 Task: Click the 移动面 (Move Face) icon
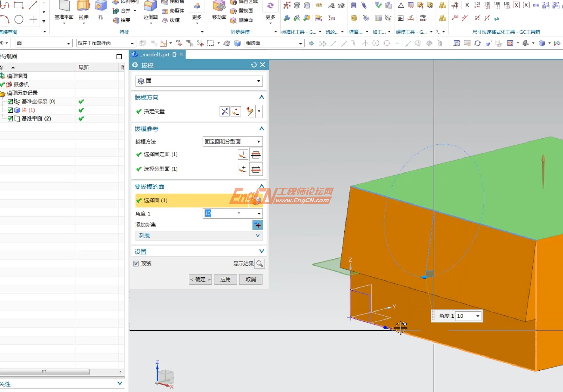(219, 6)
